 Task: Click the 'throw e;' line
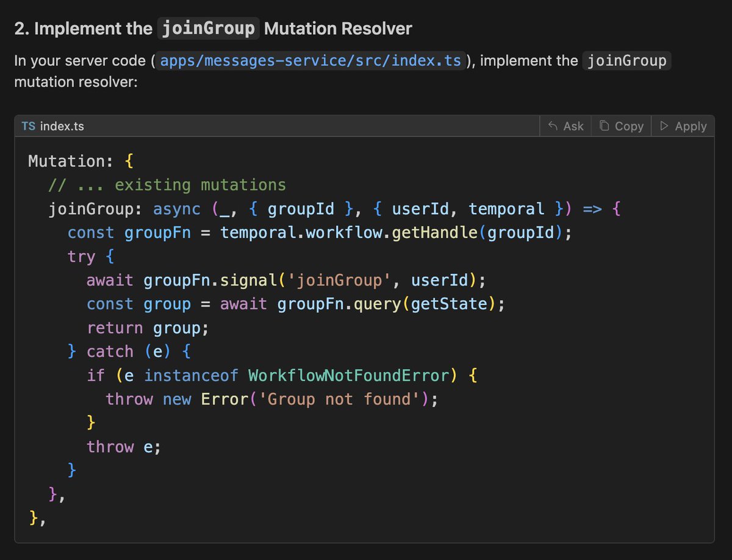pos(123,447)
